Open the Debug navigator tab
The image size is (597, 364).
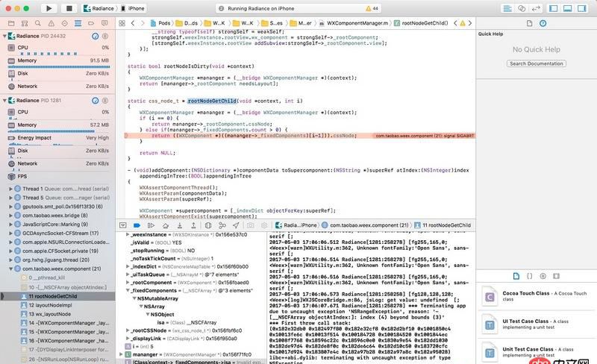click(x=78, y=23)
